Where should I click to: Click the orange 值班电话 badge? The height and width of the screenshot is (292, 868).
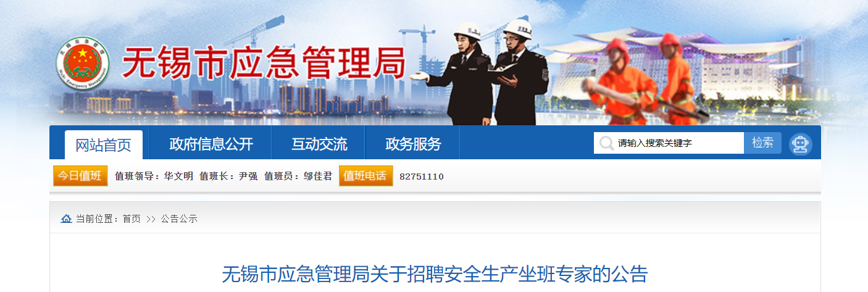coord(365,176)
